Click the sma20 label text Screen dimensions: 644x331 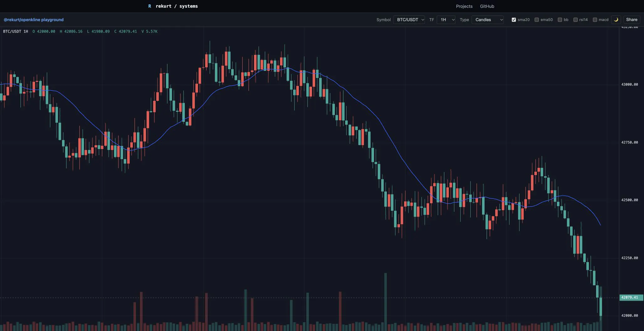point(523,20)
